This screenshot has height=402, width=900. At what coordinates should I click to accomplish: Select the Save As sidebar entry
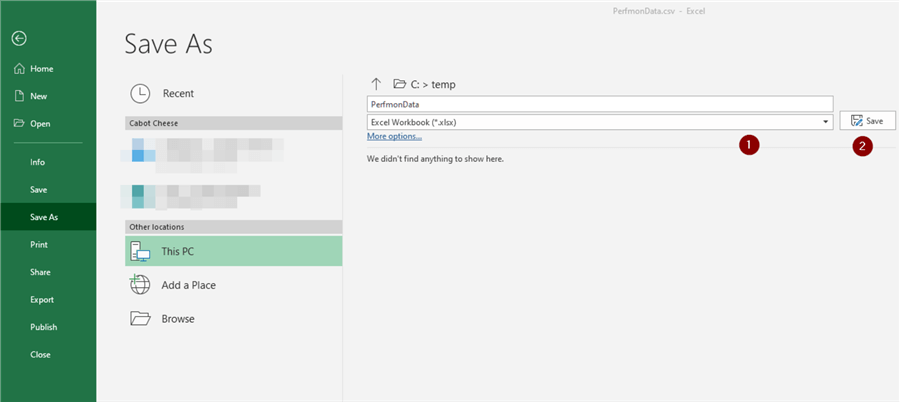[48, 217]
